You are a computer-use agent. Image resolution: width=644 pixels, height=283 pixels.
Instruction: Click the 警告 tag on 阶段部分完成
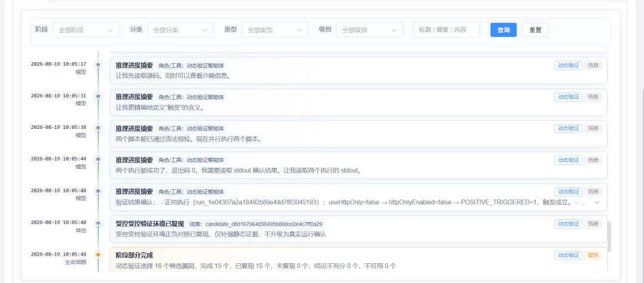pyautogui.click(x=593, y=256)
